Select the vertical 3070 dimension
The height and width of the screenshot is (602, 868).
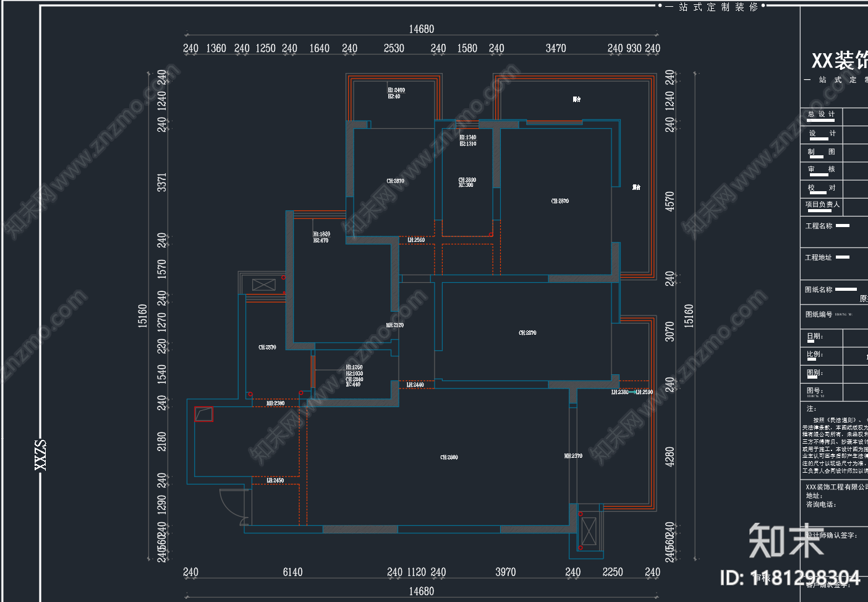pyautogui.click(x=670, y=331)
